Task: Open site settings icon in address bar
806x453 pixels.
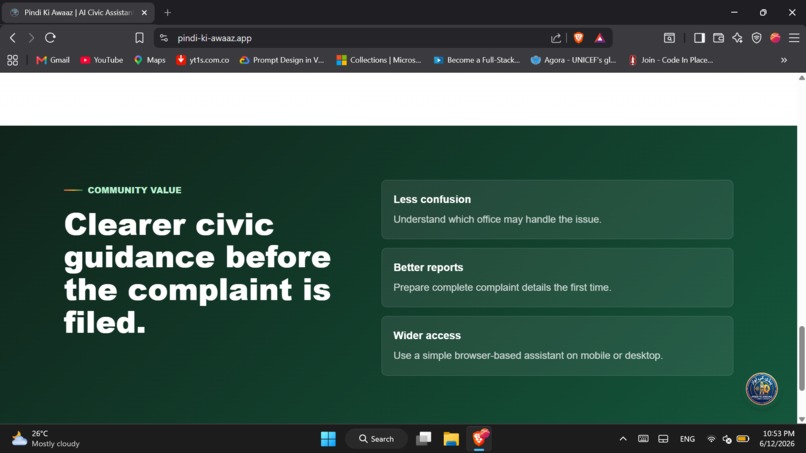Action: point(163,38)
